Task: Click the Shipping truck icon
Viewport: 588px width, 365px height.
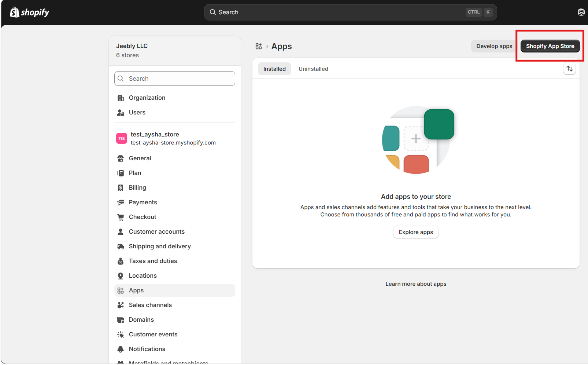Action: pos(121,247)
